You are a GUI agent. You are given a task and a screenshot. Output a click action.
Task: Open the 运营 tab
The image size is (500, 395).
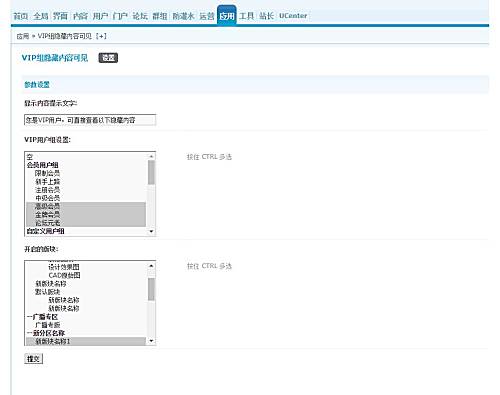(x=207, y=16)
